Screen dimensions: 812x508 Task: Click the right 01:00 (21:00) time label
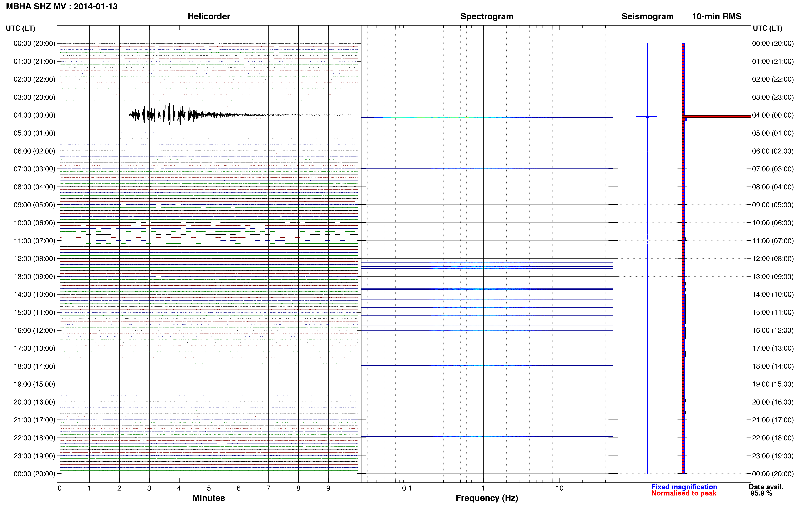pos(773,62)
